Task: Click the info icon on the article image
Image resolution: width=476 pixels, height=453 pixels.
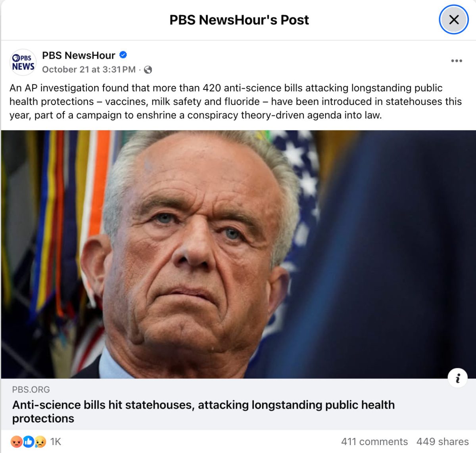Action: (x=458, y=378)
